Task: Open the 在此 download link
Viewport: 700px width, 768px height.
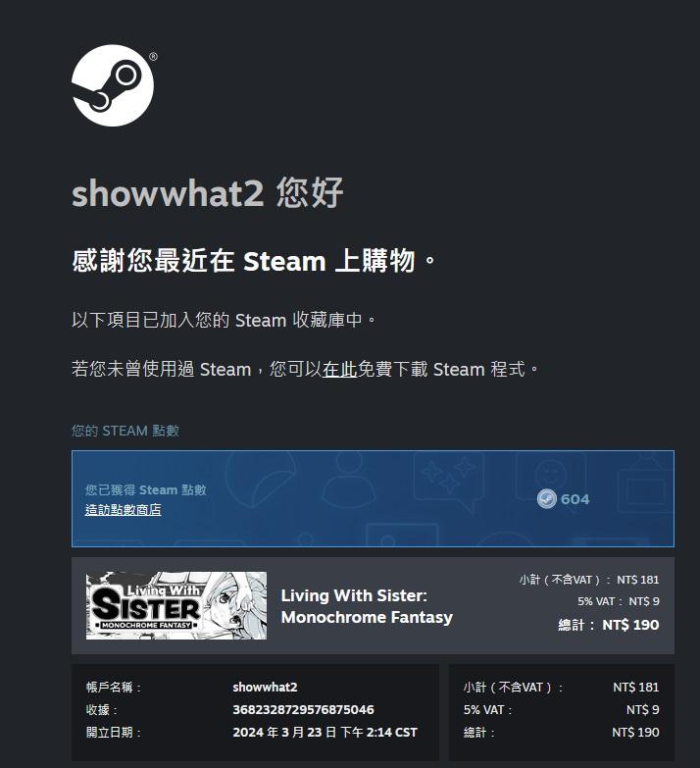Action: (x=339, y=369)
